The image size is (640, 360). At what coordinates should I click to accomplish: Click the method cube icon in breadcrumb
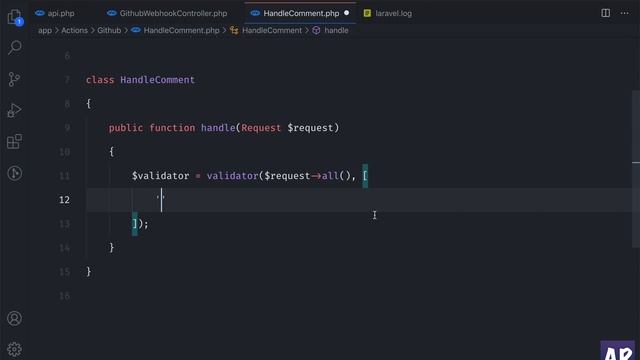point(316,31)
